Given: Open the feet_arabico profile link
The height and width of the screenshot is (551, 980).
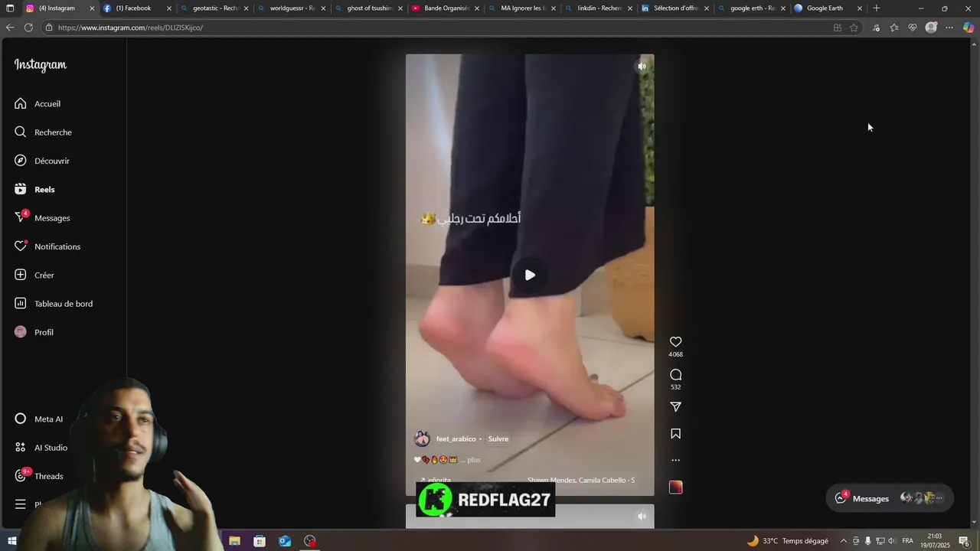Looking at the screenshot, I should click(456, 439).
